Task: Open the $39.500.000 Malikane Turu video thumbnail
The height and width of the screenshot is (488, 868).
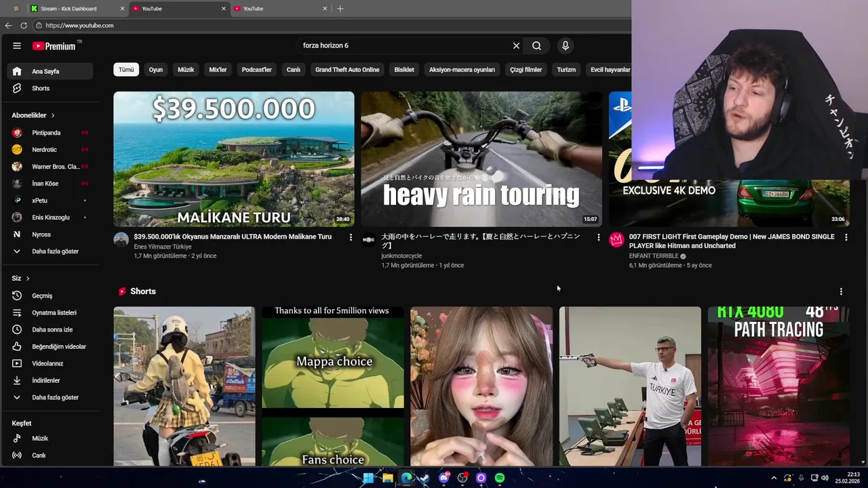Action: pyautogui.click(x=234, y=159)
